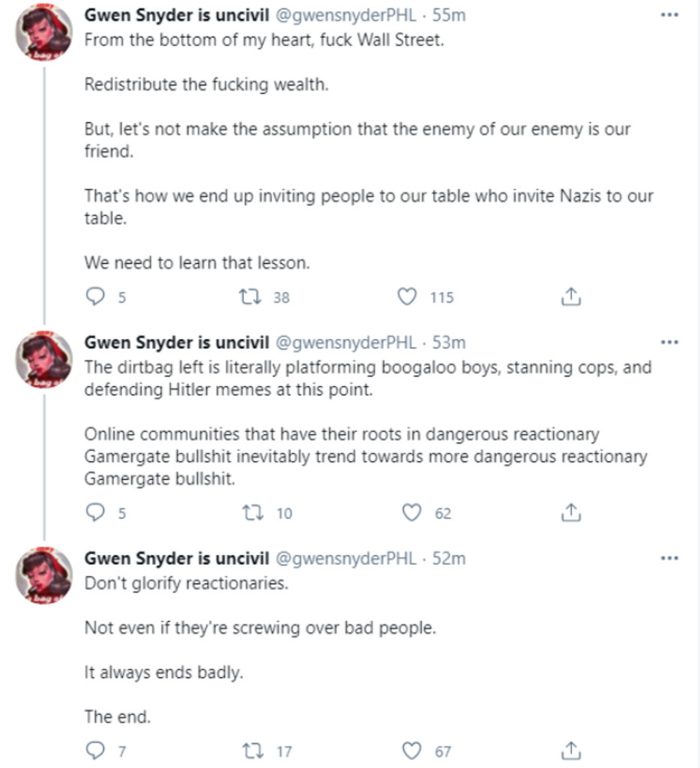Image resolution: width=700 pixels, height=768 pixels.
Task: Open more options on the 53m tweet
Action: click(669, 343)
